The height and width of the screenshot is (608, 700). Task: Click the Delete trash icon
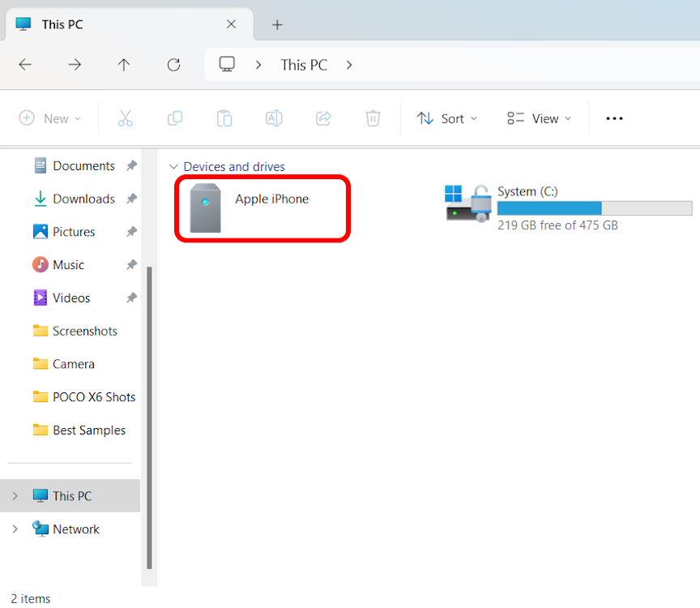(373, 118)
